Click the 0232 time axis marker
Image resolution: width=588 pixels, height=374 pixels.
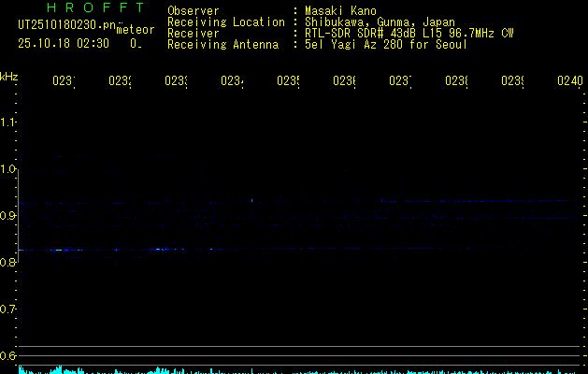120,81
